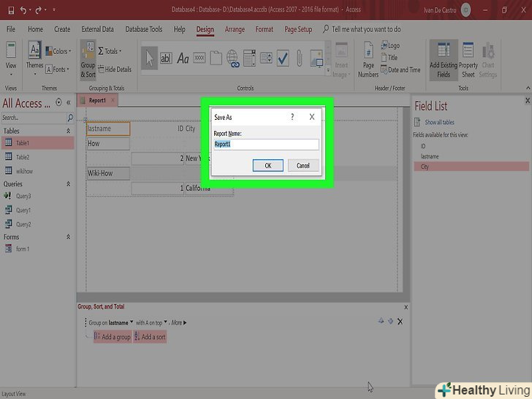The width and height of the screenshot is (532, 399).
Task: Collapse the ribbon
Action: [x=528, y=88]
